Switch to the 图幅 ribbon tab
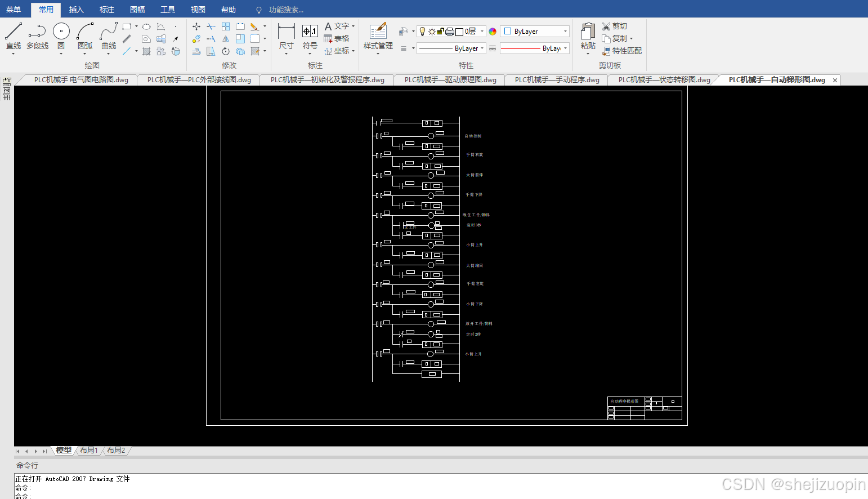868x499 pixels. (137, 10)
